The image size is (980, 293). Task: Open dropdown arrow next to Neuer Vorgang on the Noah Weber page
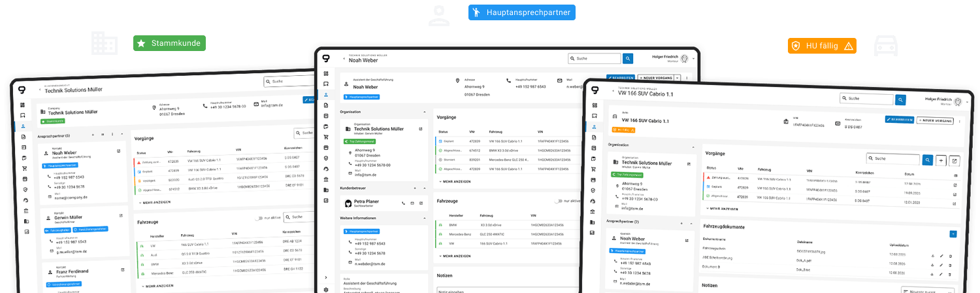tap(677, 77)
